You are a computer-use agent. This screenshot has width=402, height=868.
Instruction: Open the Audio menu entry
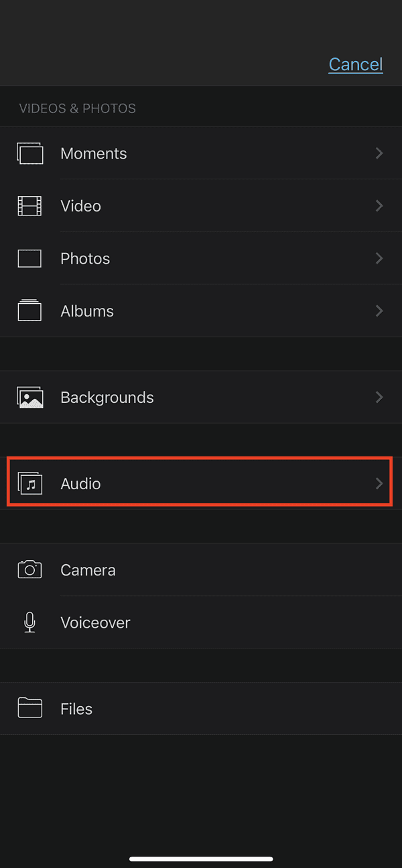point(80,484)
